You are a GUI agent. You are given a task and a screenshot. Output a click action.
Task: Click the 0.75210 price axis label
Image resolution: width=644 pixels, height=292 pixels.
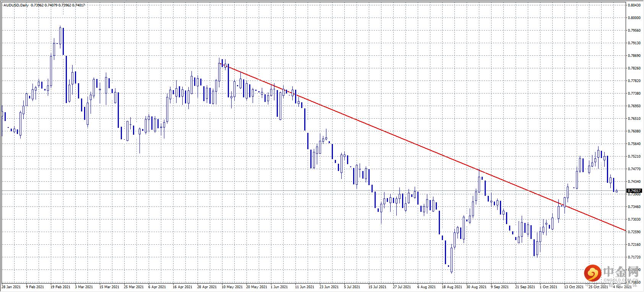tap(634, 156)
